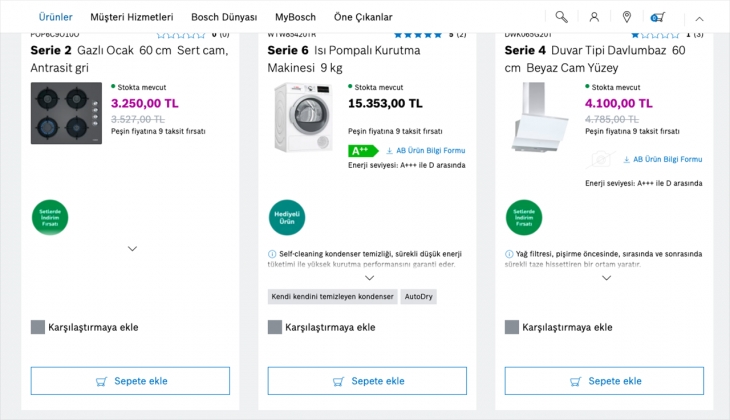Open the Ürünler menu
Viewport: 730px width, 420px height.
[55, 17]
